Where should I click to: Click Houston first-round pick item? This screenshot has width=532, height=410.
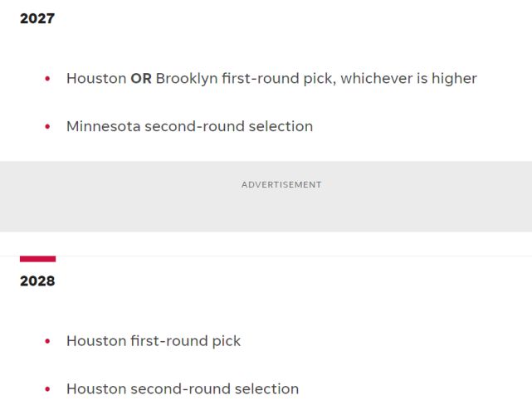coord(154,341)
